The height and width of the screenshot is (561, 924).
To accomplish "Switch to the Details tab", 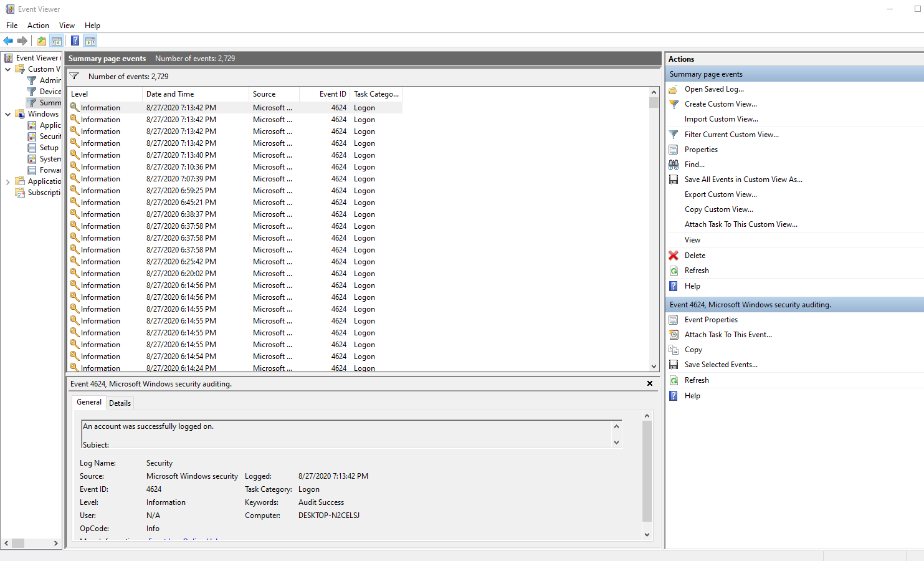I will coord(120,403).
